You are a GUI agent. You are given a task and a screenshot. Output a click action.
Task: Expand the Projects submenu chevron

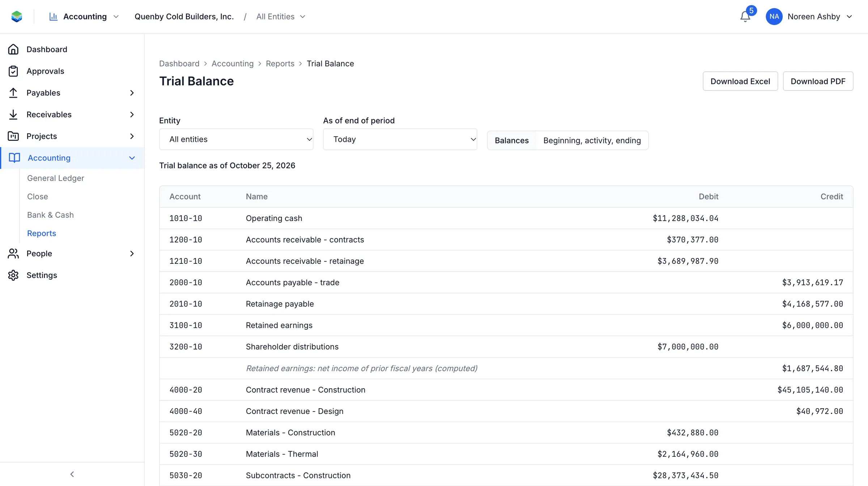[x=132, y=136]
